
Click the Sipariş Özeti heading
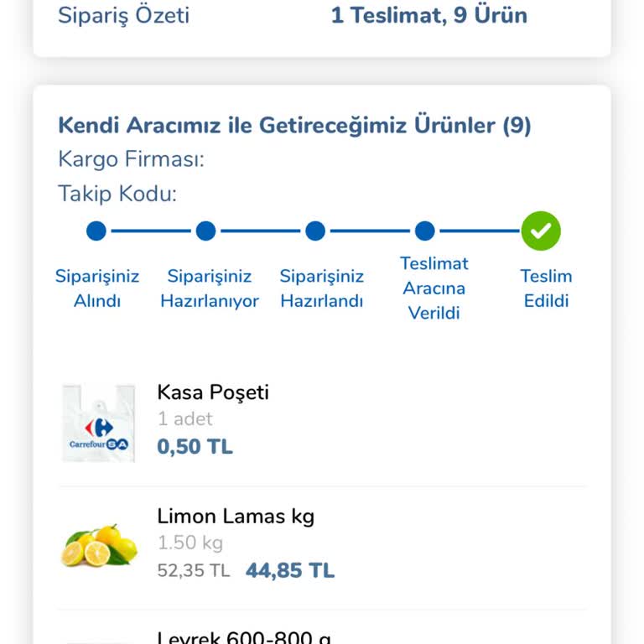[123, 15]
